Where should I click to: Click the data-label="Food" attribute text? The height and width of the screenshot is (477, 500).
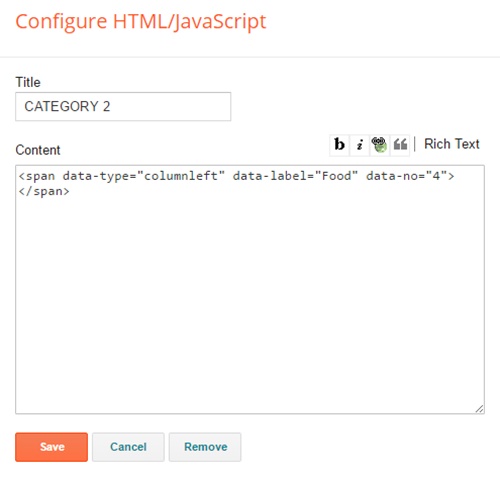coord(295,176)
